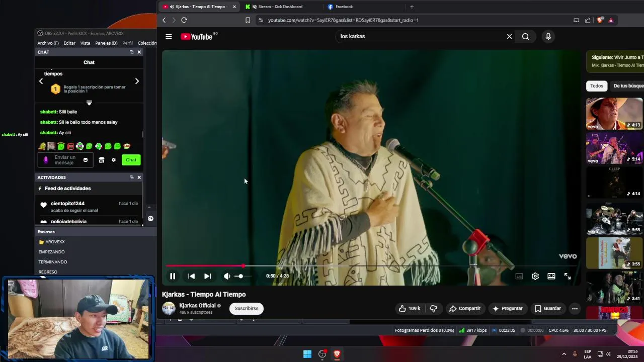Select the 'Todos' filter chip
The image size is (644, 362).
597,86
